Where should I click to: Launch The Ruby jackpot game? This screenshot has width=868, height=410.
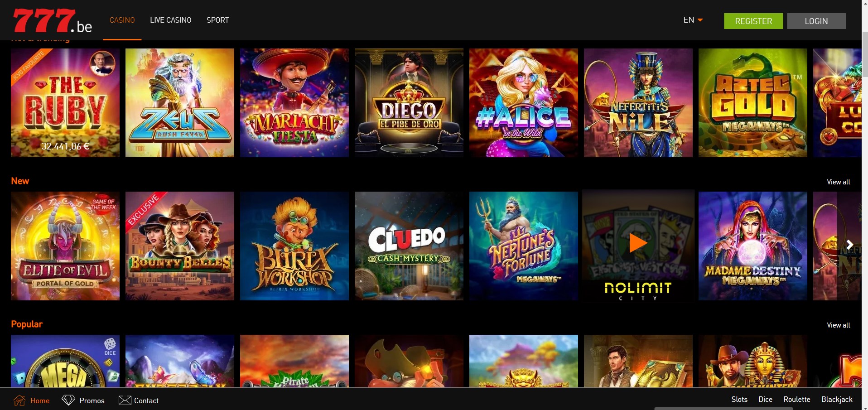[65, 103]
